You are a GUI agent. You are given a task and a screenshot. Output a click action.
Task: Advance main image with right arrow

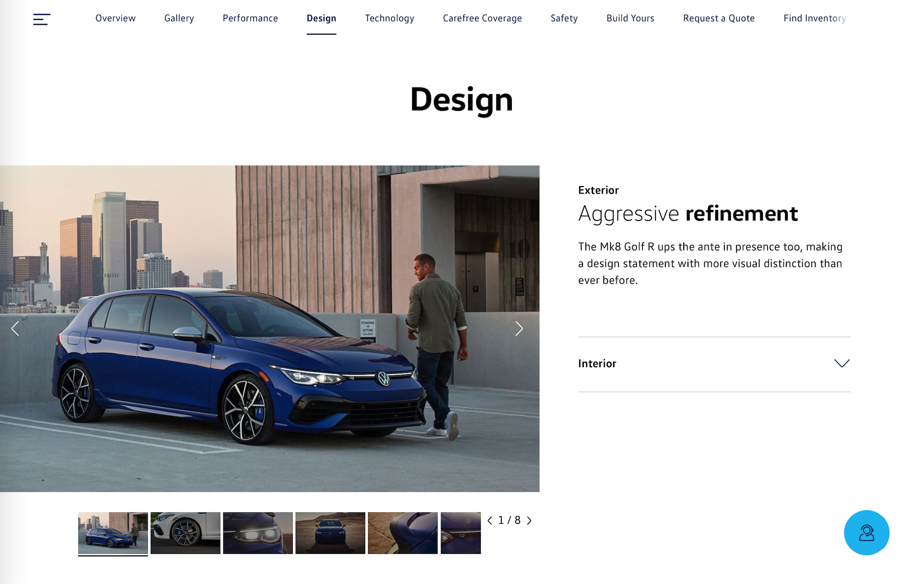click(x=519, y=328)
